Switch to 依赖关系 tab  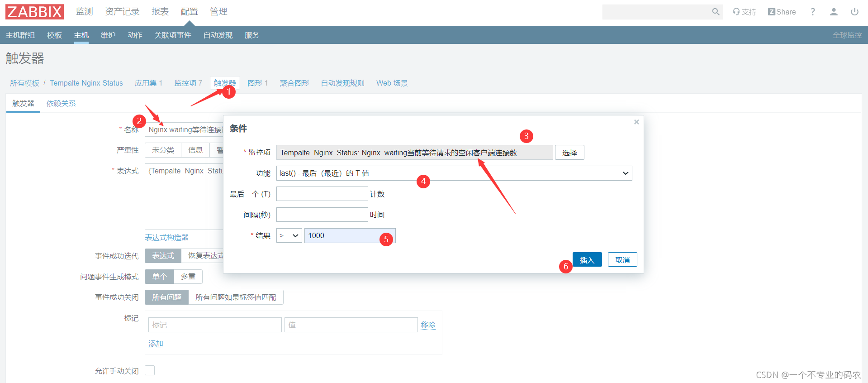(61, 103)
